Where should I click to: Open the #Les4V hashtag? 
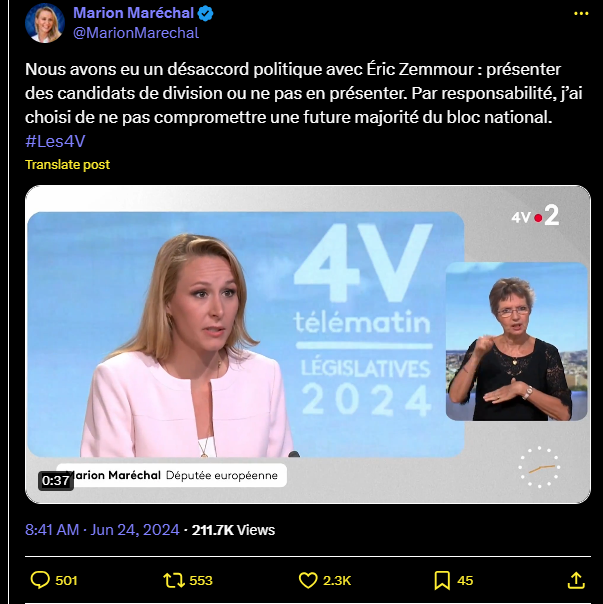coord(54,141)
